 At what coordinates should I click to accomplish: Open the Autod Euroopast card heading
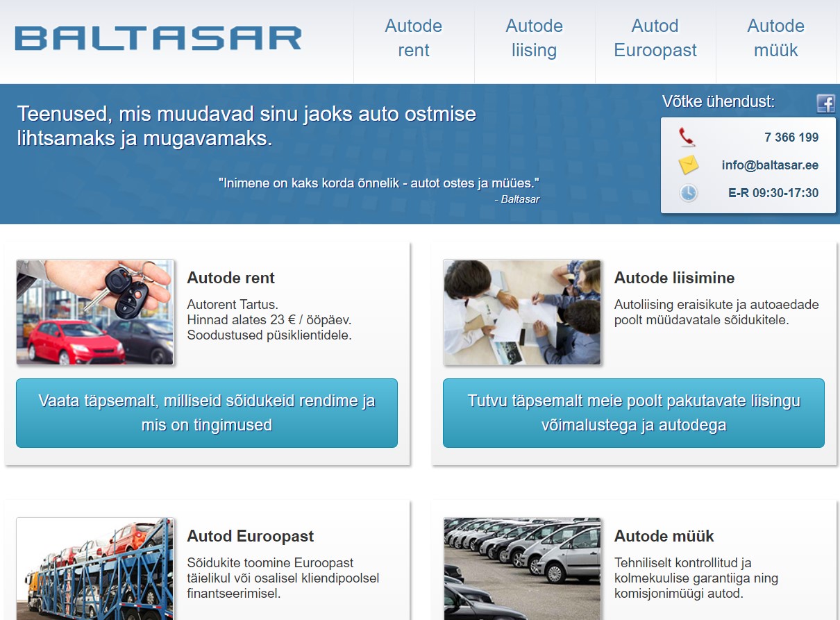[251, 536]
